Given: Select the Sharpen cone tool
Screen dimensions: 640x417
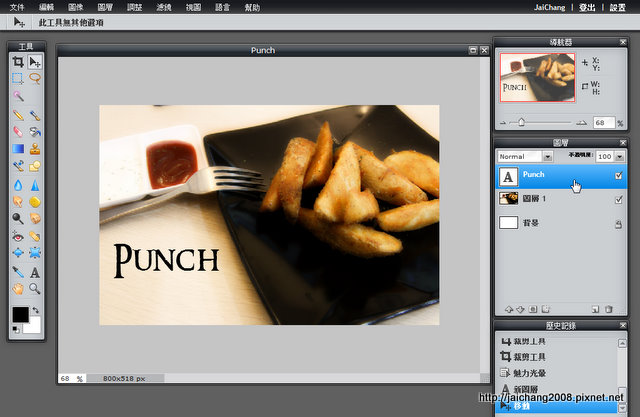Looking at the screenshot, I should pyautogui.click(x=35, y=185).
